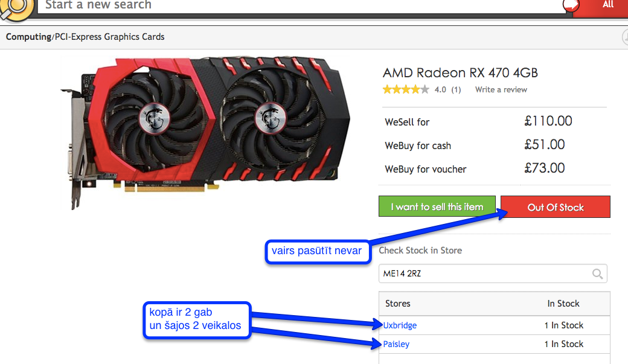Click the red arrow icon beside All

[571, 5]
